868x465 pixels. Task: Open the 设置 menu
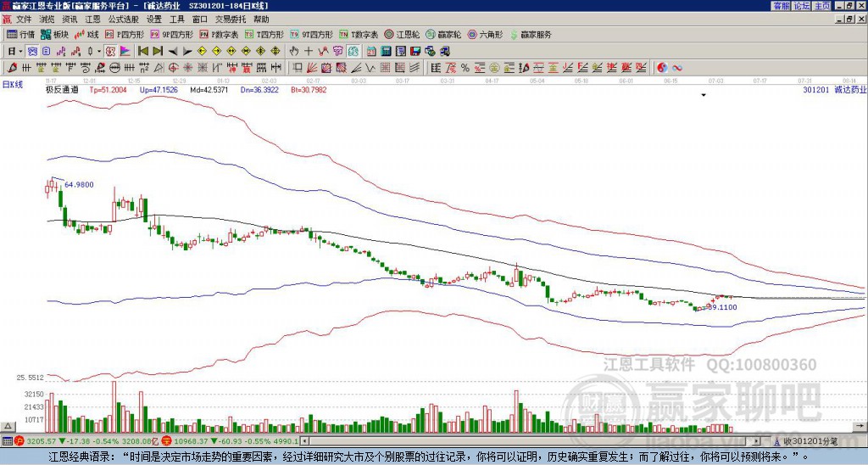pyautogui.click(x=154, y=20)
